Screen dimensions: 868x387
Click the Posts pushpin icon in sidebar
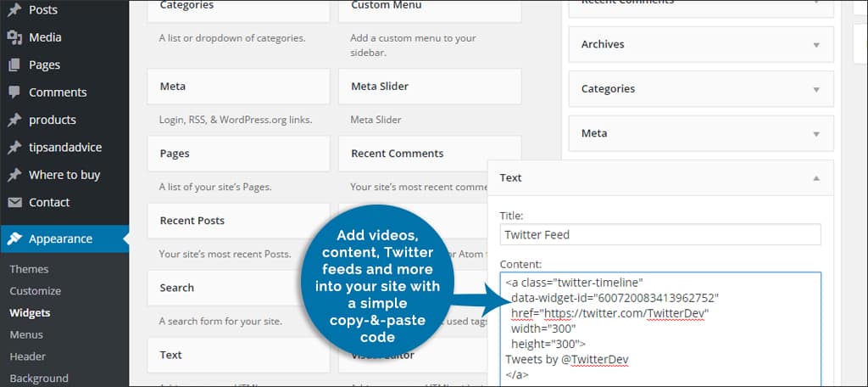coord(14,10)
